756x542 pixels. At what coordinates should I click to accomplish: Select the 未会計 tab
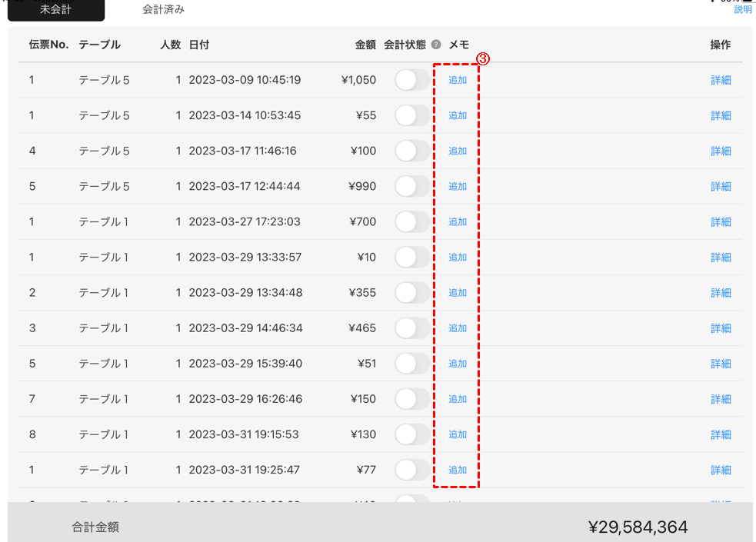pyautogui.click(x=55, y=9)
